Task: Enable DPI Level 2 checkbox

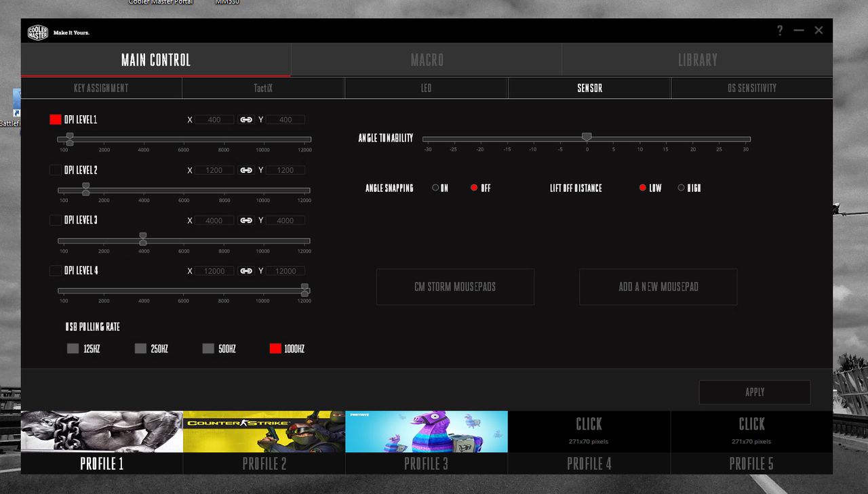Action: tap(56, 170)
